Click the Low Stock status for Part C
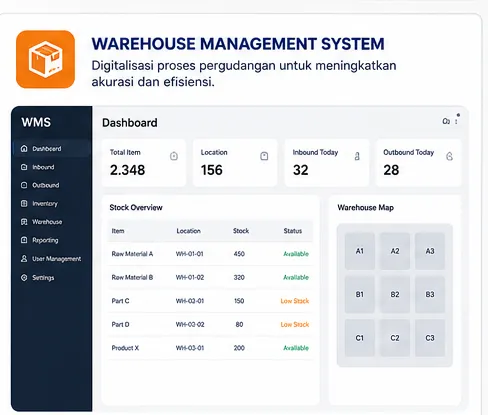Image resolution: width=488 pixels, height=415 pixels. (x=295, y=301)
